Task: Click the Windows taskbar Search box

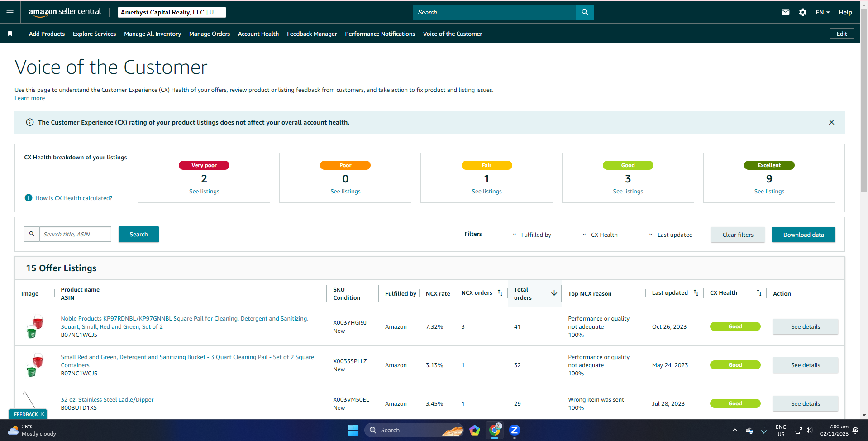Action: (x=414, y=430)
